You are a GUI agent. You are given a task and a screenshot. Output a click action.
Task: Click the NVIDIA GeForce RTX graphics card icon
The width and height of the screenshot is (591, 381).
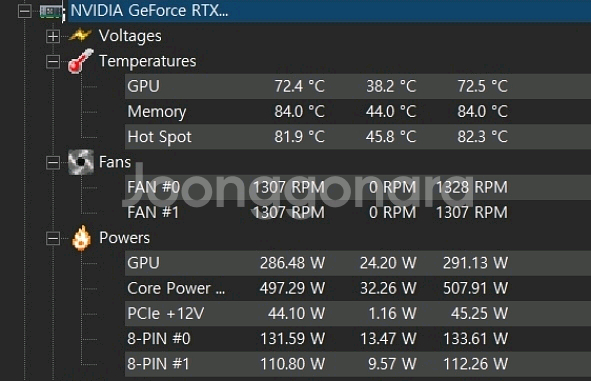51,11
